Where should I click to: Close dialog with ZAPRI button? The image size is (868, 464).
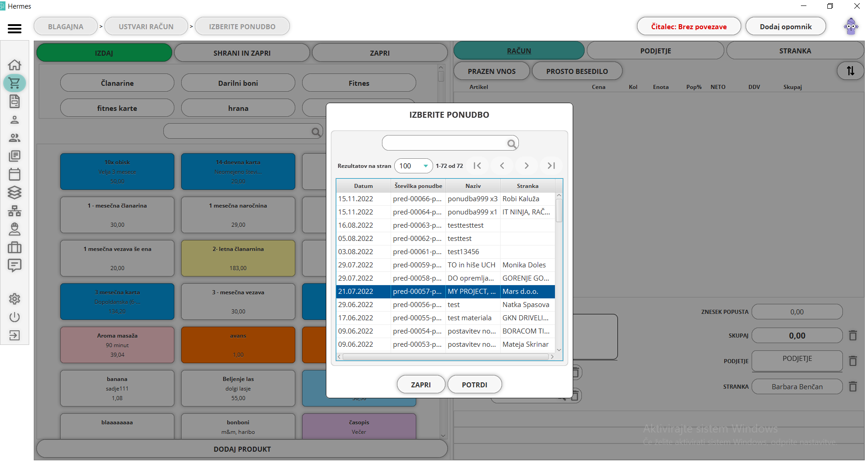(x=421, y=385)
